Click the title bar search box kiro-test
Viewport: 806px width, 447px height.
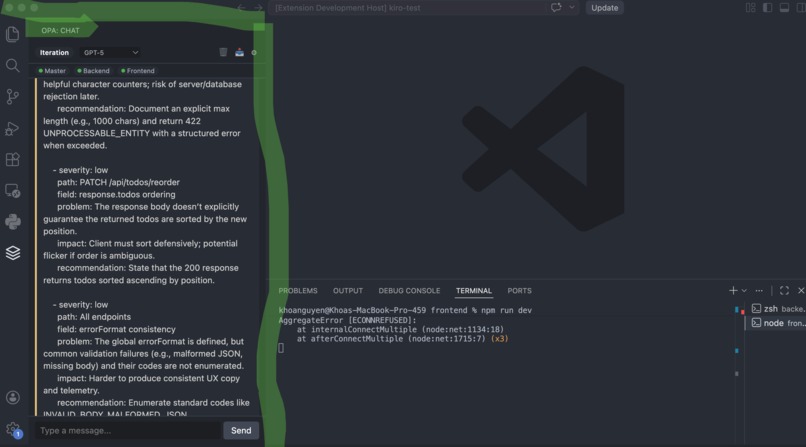point(408,8)
